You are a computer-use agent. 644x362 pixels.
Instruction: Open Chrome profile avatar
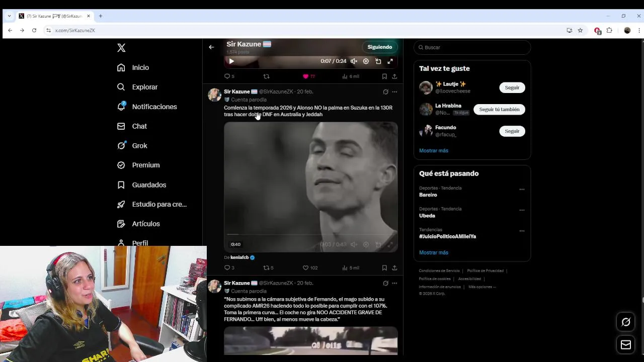(627, 31)
